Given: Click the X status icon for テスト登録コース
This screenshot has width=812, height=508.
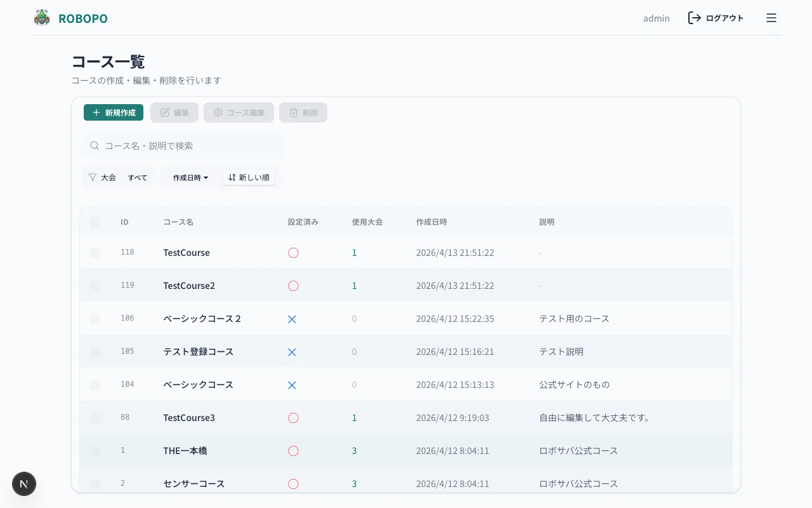Looking at the screenshot, I should tap(292, 352).
